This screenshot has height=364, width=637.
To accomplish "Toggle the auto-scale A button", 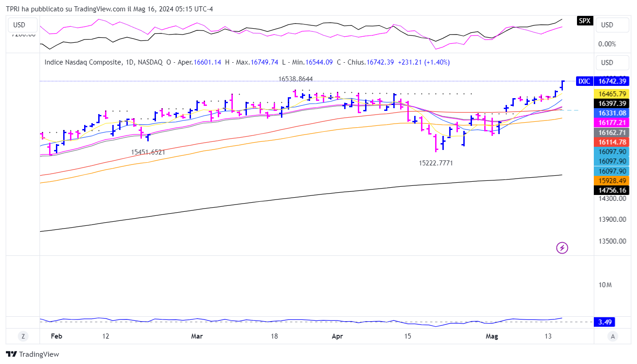I will 613,336.
